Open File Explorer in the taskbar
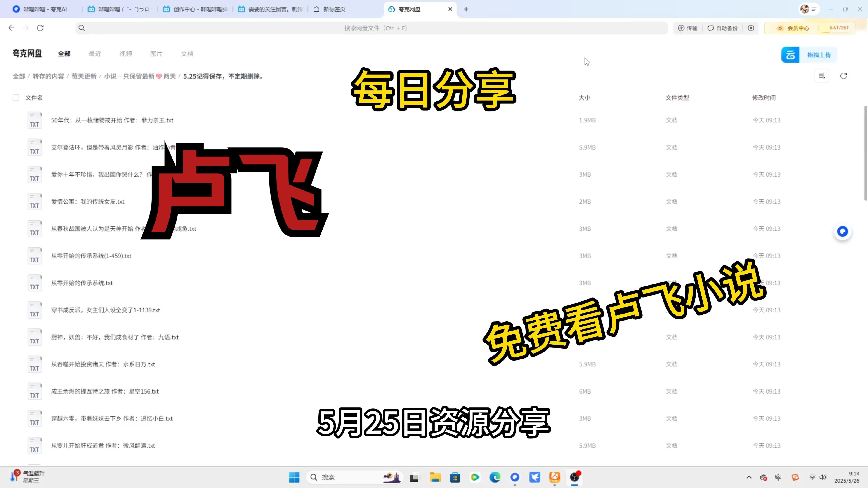 435,477
